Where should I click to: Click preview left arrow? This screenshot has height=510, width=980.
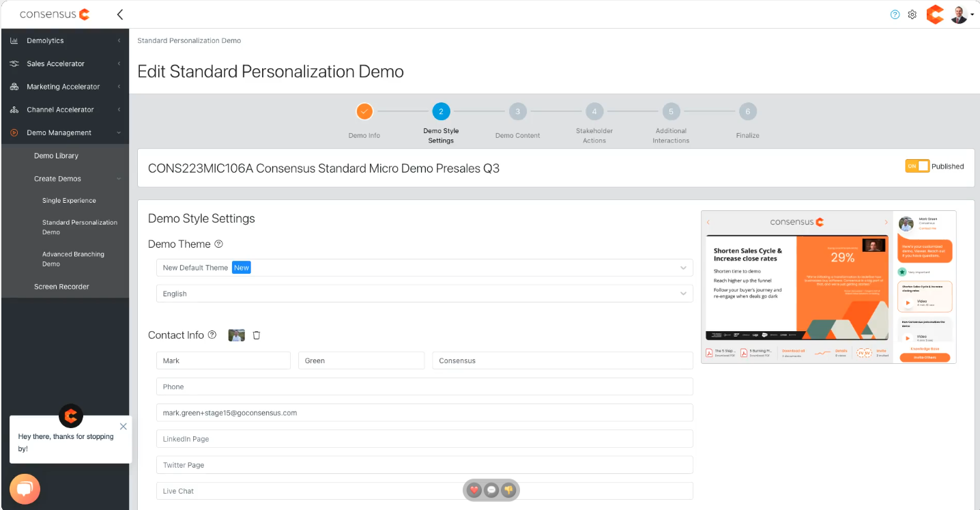(x=708, y=222)
